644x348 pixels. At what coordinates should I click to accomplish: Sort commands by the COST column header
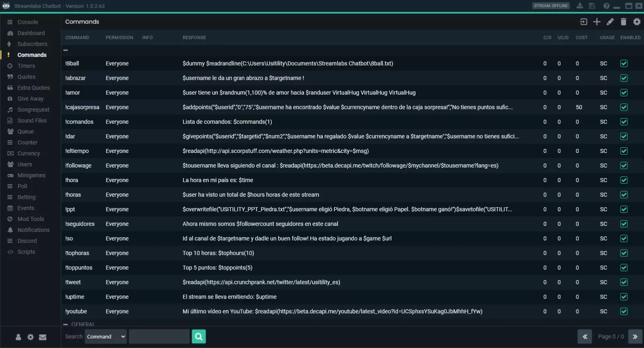coord(581,38)
